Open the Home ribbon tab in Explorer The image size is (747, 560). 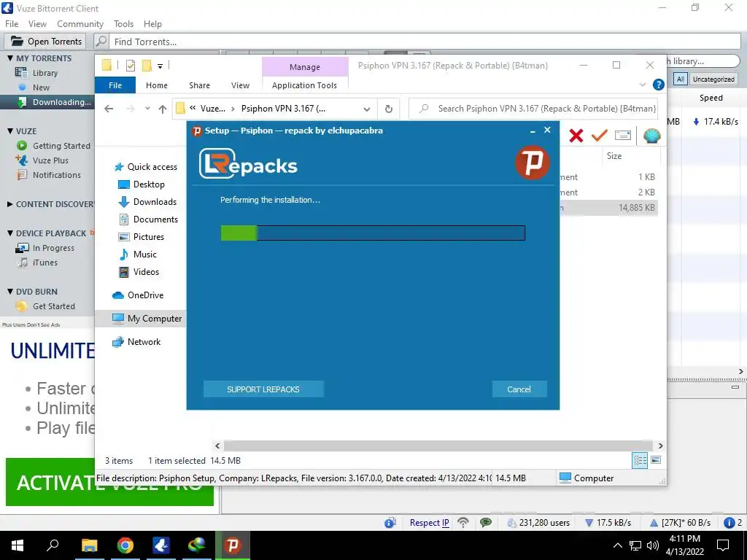(x=157, y=85)
